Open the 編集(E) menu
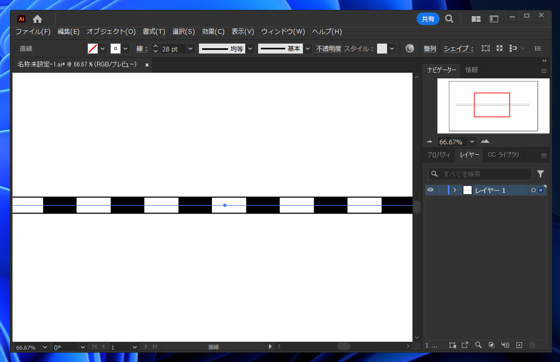The height and width of the screenshot is (362, 560). coord(68,31)
